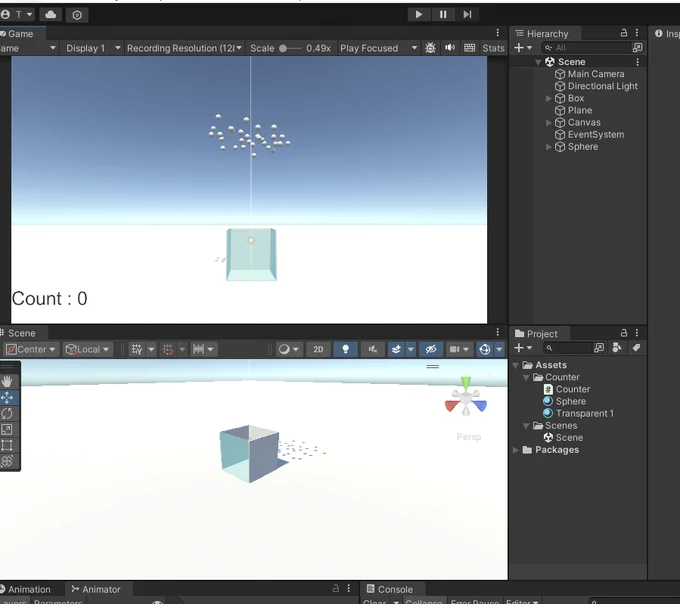Select the Scale tool

click(7, 430)
